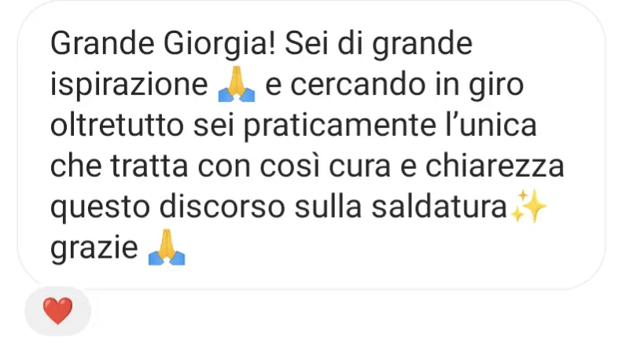Click the word "chiarezza"
The width and height of the screenshot is (644, 352).
pyautogui.click(x=495, y=166)
